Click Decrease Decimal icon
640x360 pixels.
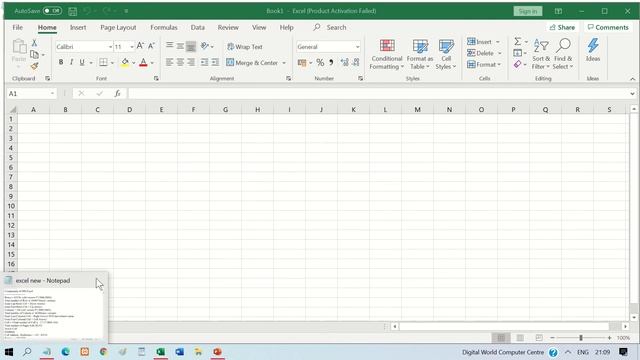356,62
